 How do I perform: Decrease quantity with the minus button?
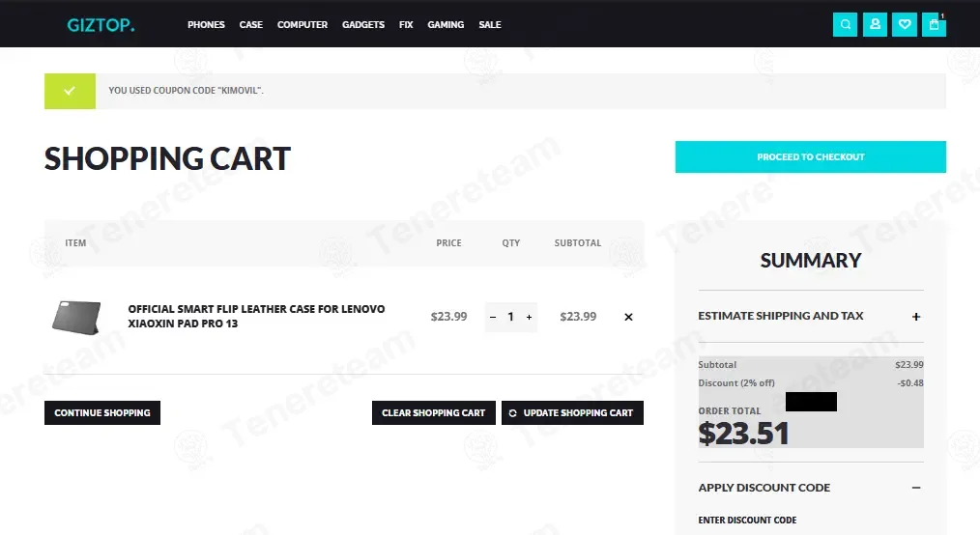coord(493,317)
